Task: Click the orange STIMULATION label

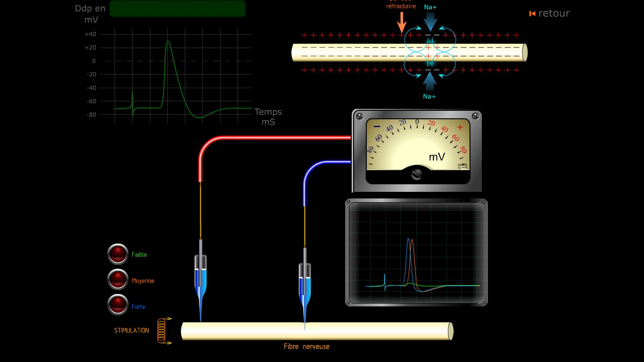Action: 132,330
